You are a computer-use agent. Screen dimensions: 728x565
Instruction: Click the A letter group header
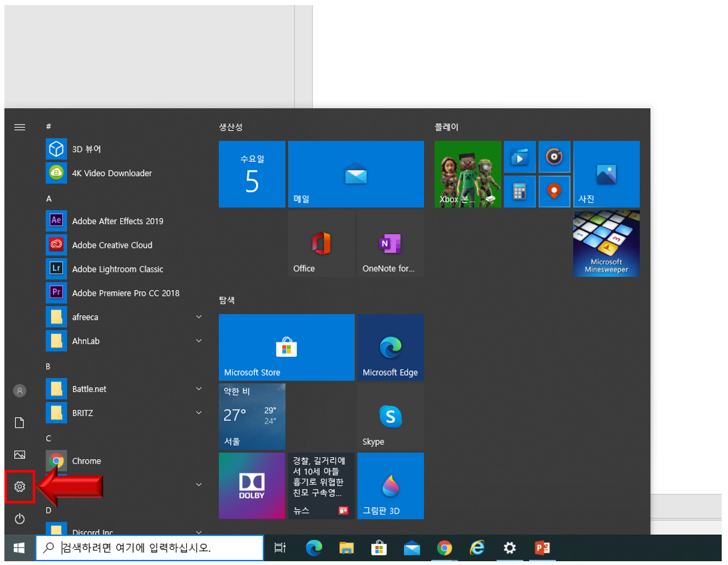48,199
